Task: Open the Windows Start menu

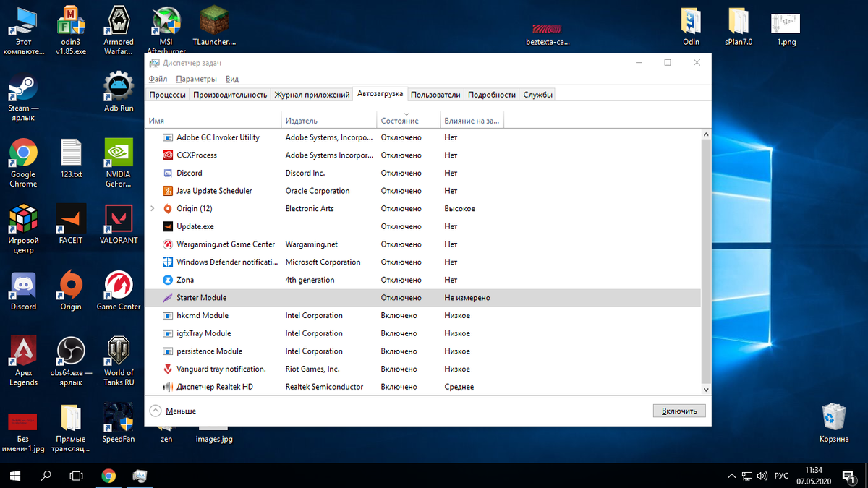Action: pos(15,476)
